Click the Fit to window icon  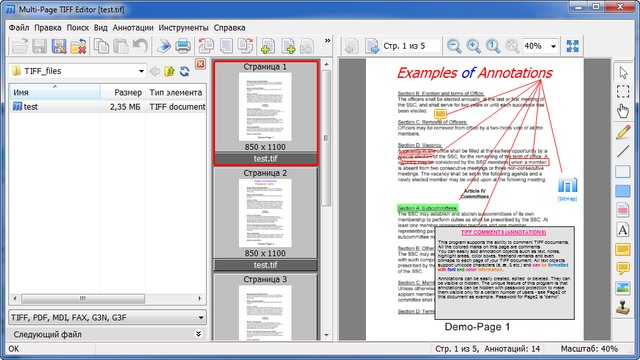[x=573, y=46]
